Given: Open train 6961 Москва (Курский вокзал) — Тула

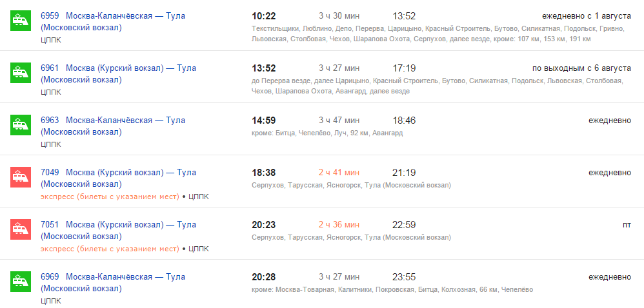Looking at the screenshot, I should click(118, 74).
